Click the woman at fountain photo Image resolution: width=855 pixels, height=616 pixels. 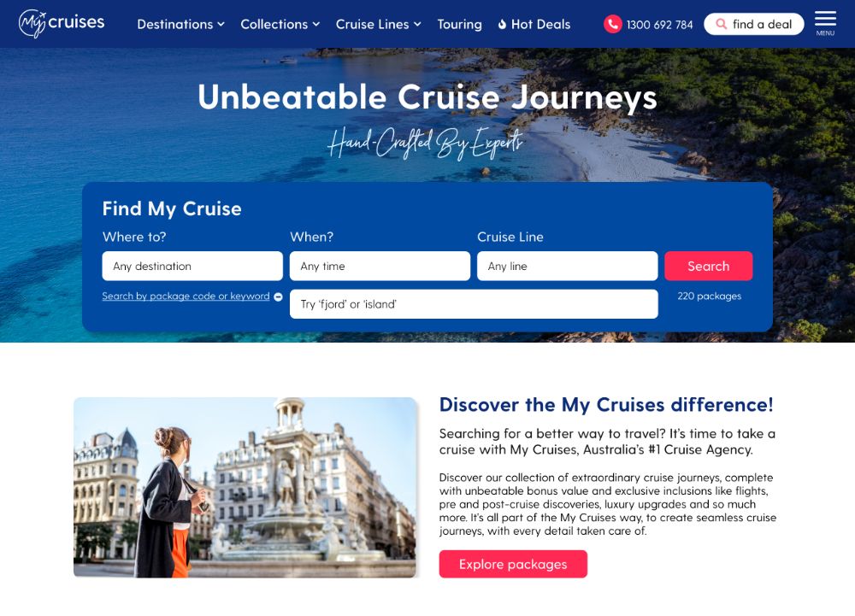(245, 488)
